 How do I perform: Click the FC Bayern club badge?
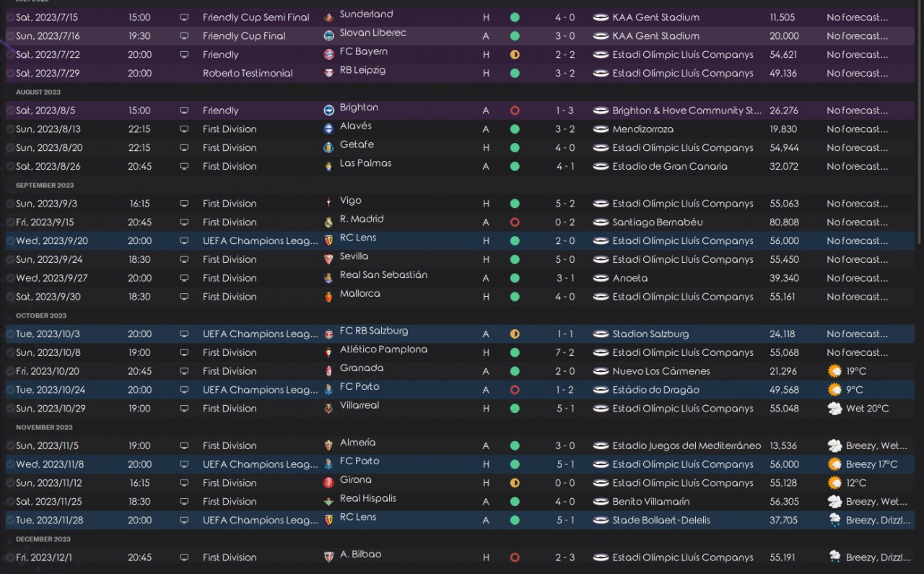329,54
